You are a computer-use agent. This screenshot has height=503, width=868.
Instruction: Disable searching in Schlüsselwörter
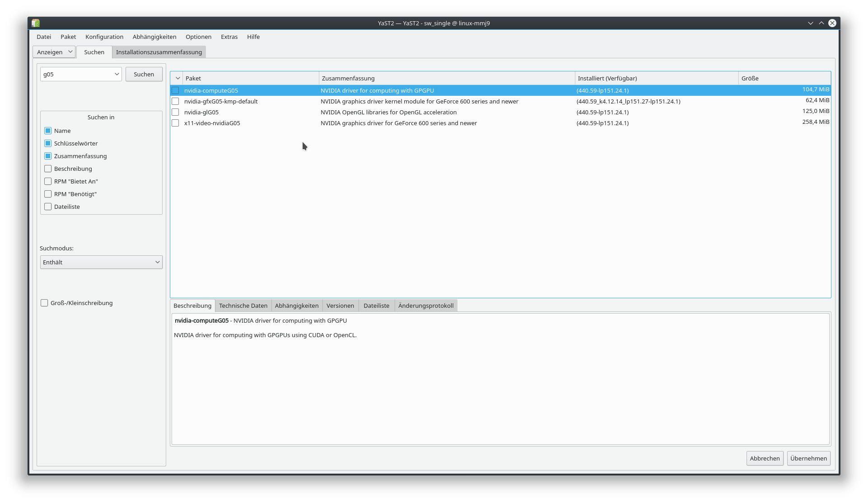coord(48,143)
